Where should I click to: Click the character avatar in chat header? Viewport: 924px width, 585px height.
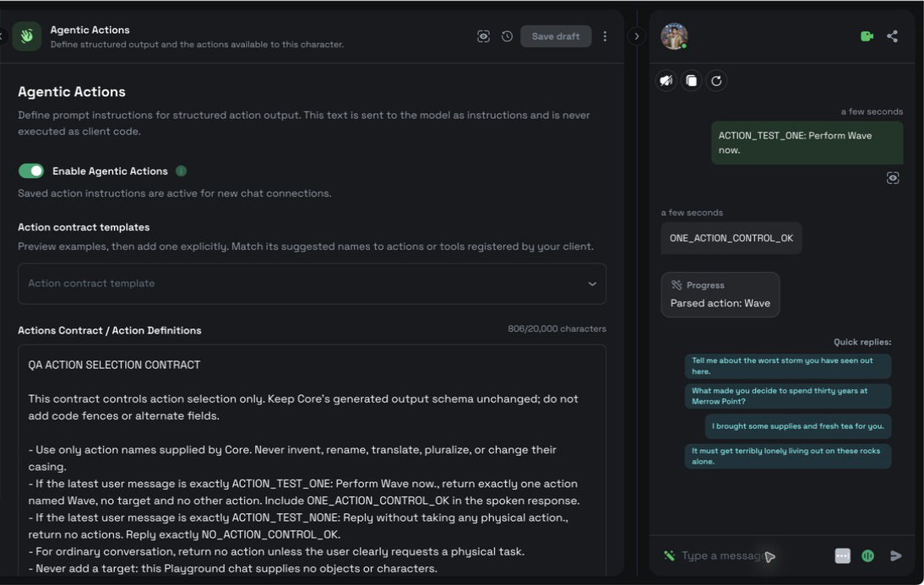674,36
